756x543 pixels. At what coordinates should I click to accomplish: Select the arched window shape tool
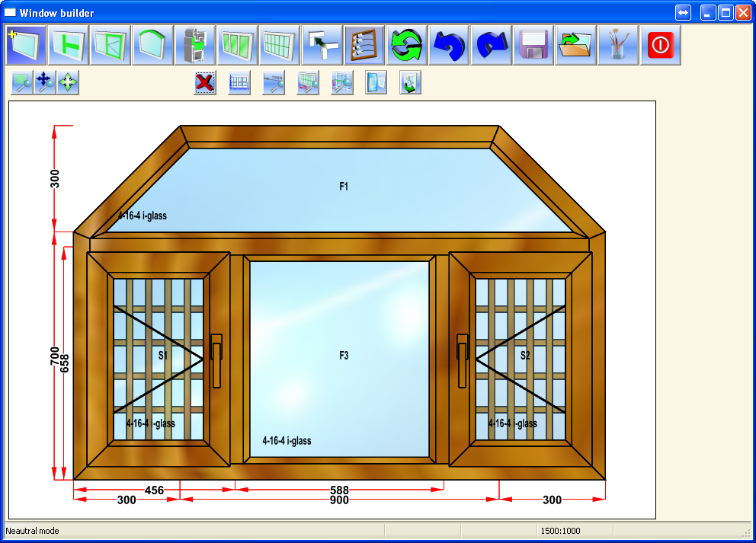coord(153,46)
